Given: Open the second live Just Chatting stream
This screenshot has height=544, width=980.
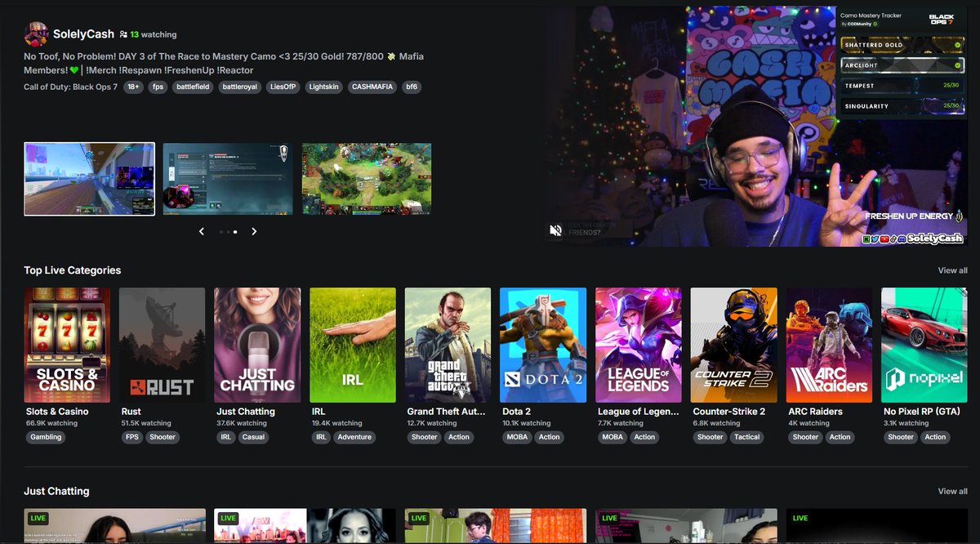Looking at the screenshot, I should coord(305,526).
